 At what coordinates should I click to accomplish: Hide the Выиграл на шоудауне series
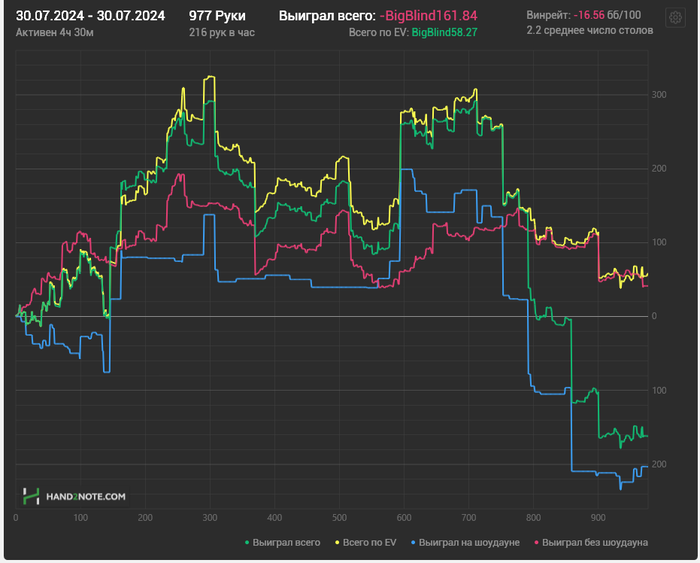tap(470, 543)
